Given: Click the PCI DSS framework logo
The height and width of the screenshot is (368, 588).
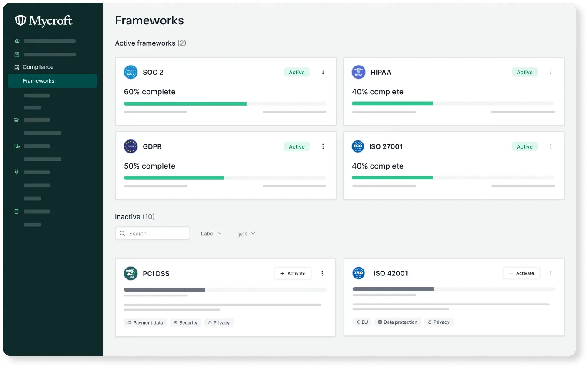Looking at the screenshot, I should 130,273.
